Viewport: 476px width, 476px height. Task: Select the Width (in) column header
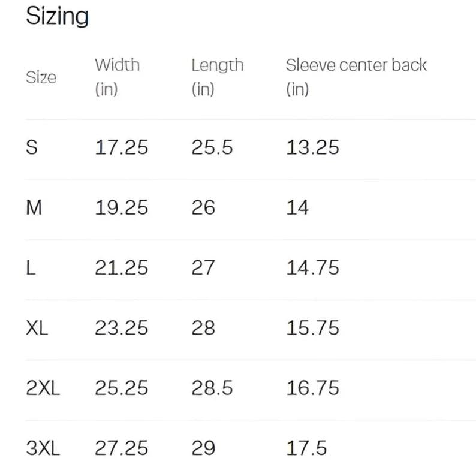117,77
